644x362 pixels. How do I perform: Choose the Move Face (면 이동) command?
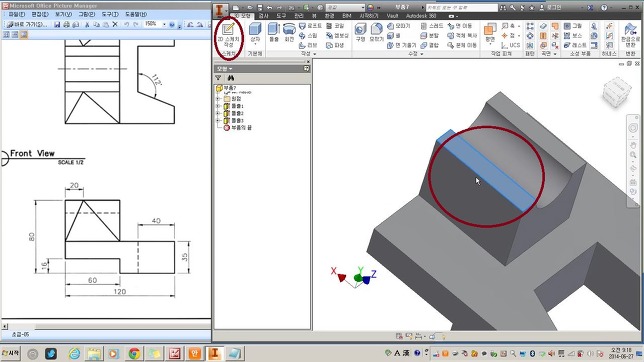coord(460,26)
